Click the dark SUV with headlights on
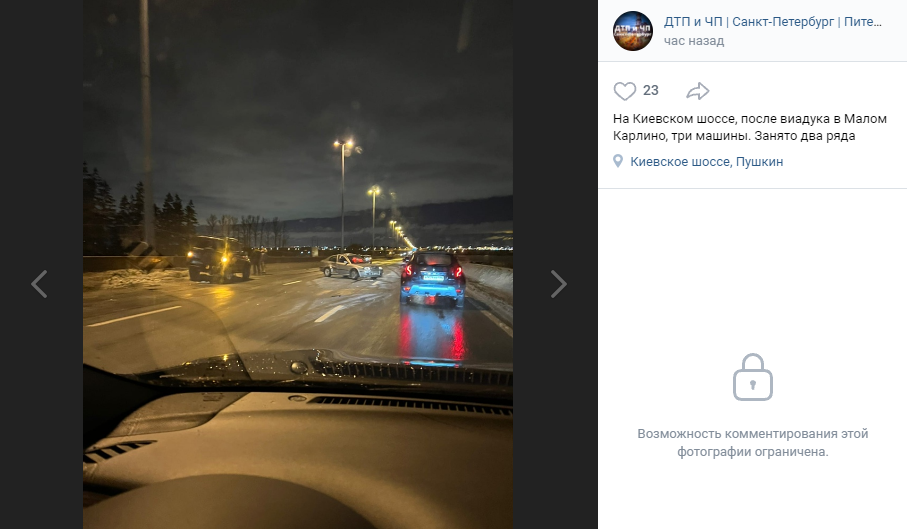 point(219,258)
